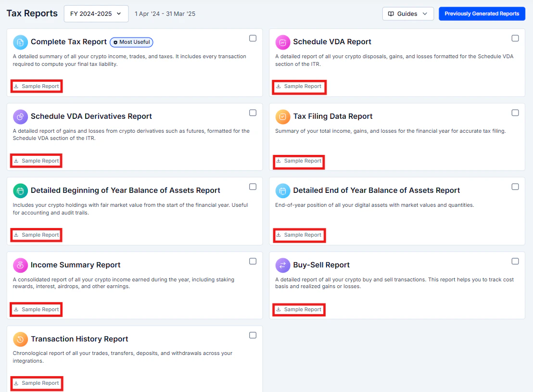
Task: Get Income Summary Report sample report
Action: tap(37, 309)
